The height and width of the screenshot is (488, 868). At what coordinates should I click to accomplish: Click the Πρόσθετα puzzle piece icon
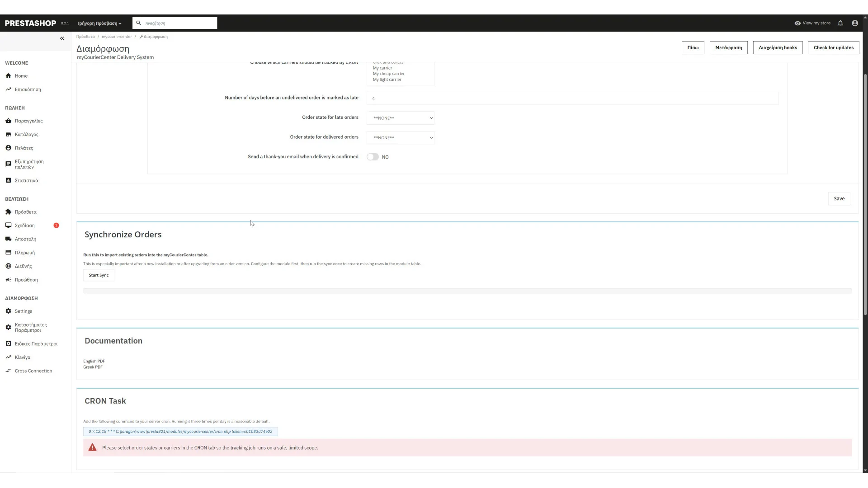point(8,211)
